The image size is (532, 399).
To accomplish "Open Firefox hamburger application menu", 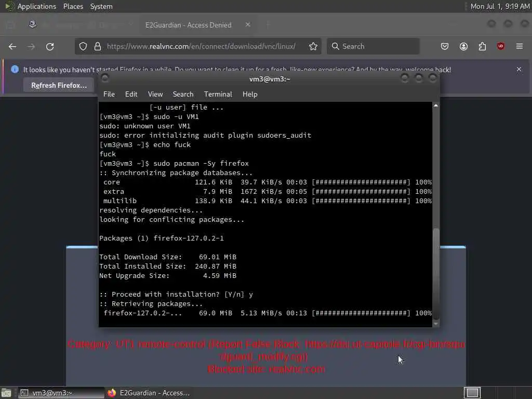I will click(x=520, y=46).
